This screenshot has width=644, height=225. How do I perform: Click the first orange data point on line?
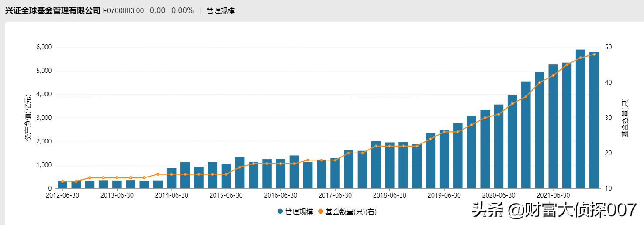62,181
